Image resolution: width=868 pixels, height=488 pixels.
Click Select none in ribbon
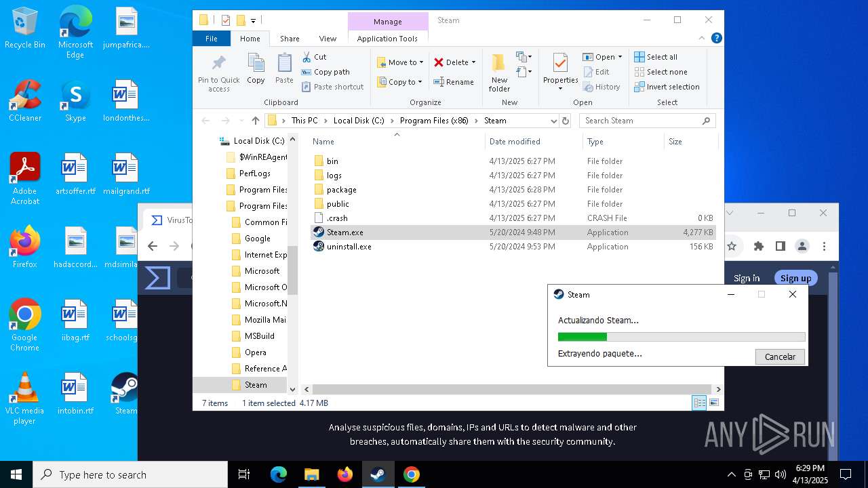point(660,72)
